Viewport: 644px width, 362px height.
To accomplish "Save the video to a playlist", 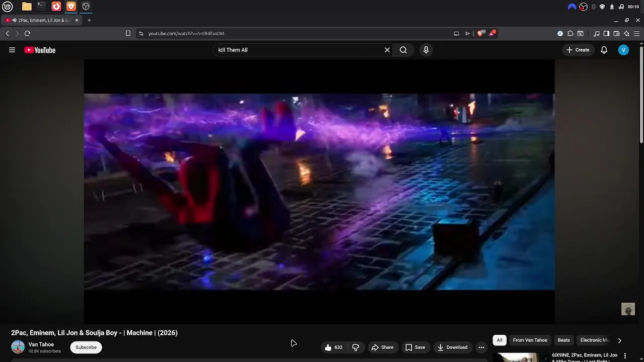I will click(x=416, y=347).
